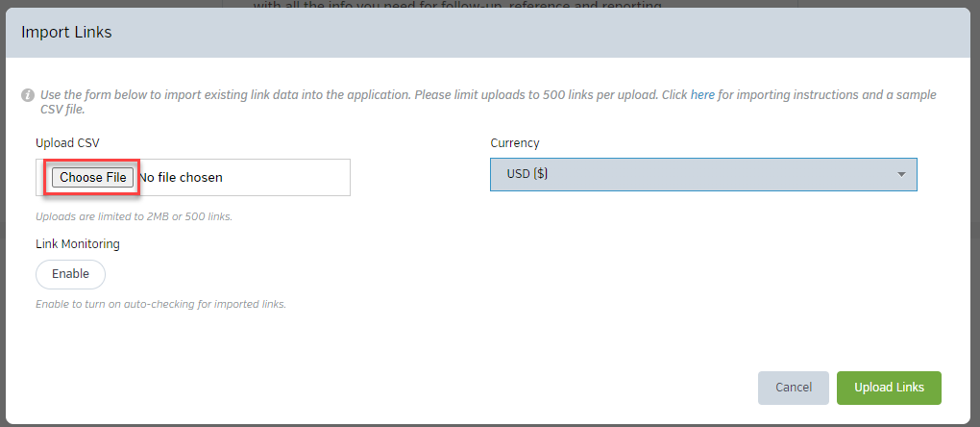
Task: Click the auto-checking hint under Enable
Action: 160,304
